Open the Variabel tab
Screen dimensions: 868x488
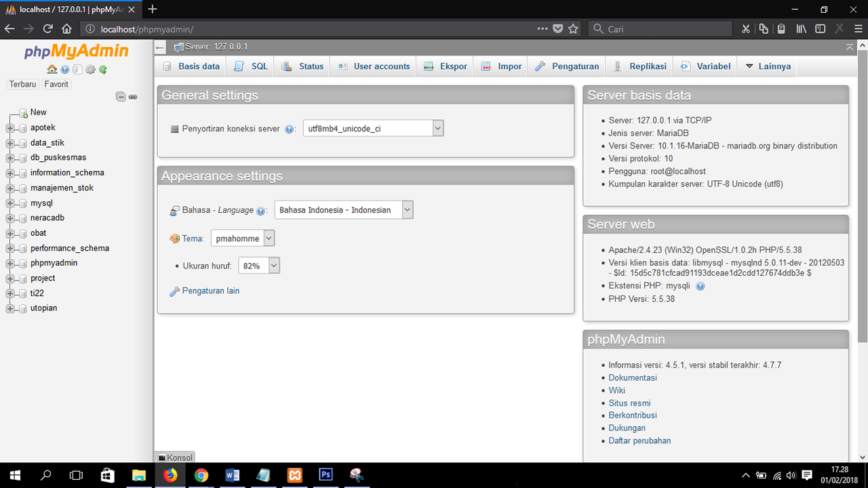(706, 66)
